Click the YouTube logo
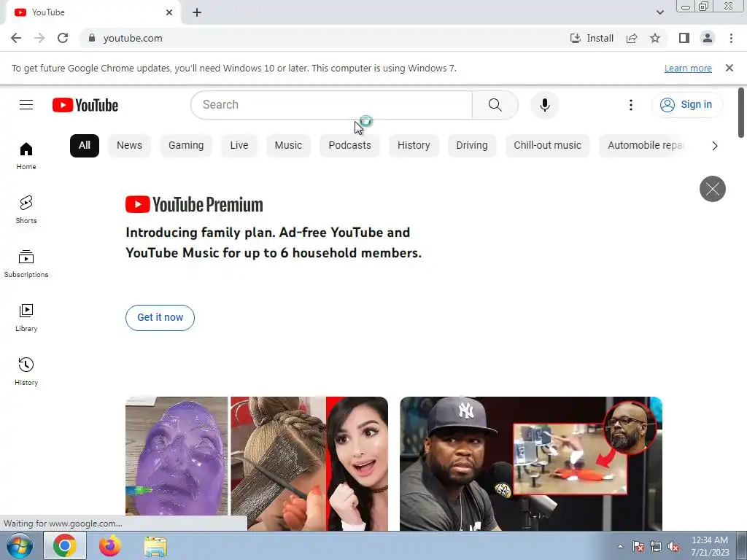 pos(85,105)
